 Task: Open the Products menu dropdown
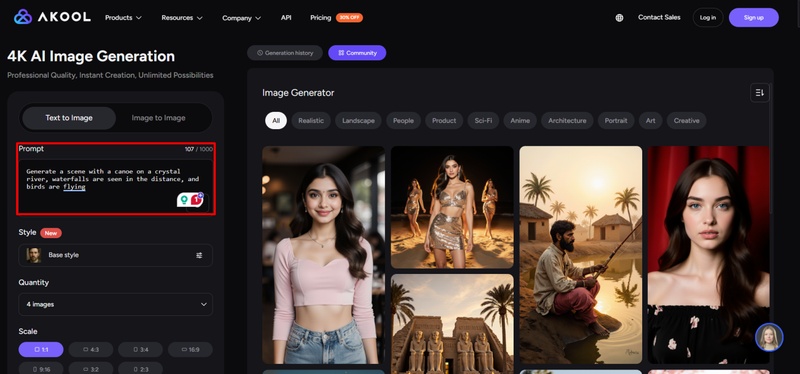pos(123,18)
